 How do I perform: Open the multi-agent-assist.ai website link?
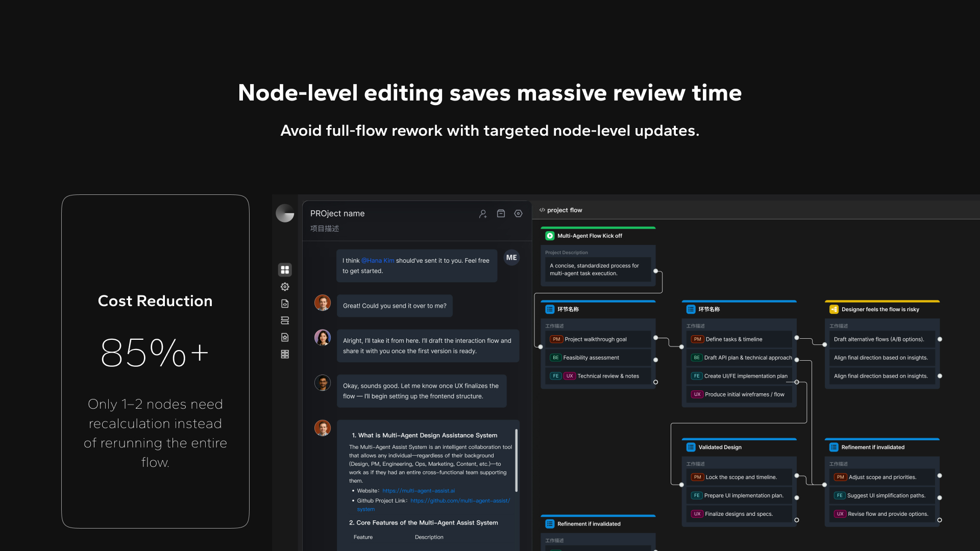[418, 491]
